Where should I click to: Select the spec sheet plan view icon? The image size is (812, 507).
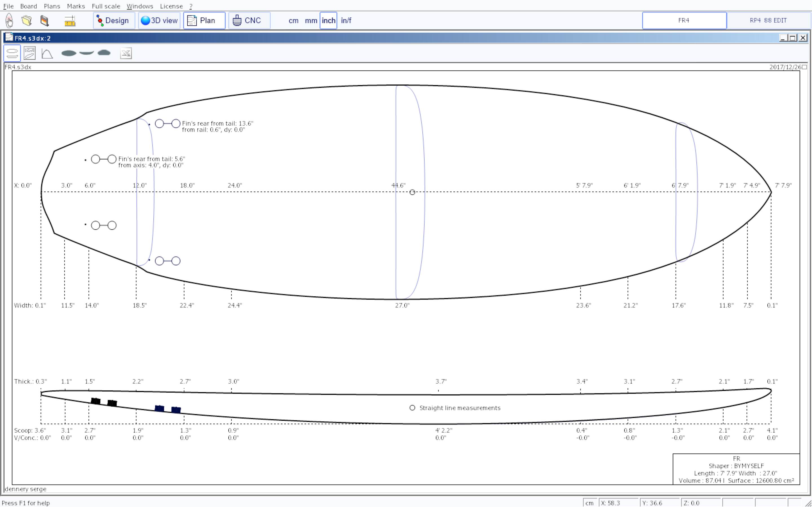pyautogui.click(x=30, y=53)
